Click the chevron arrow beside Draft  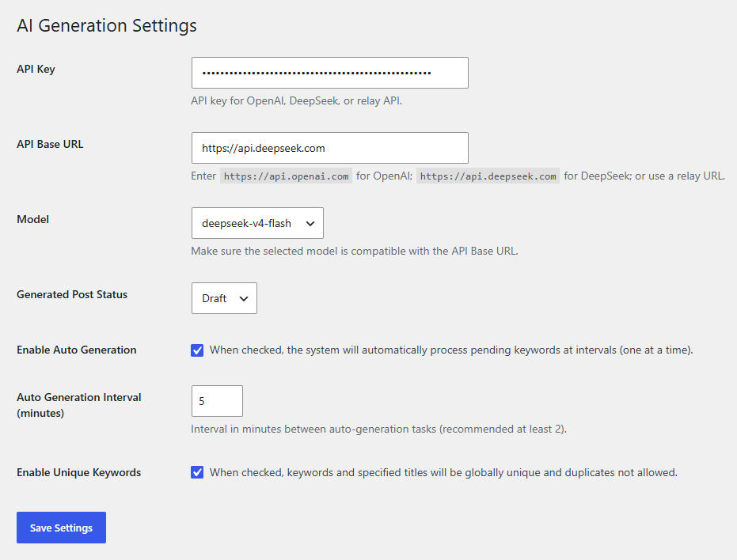click(244, 299)
